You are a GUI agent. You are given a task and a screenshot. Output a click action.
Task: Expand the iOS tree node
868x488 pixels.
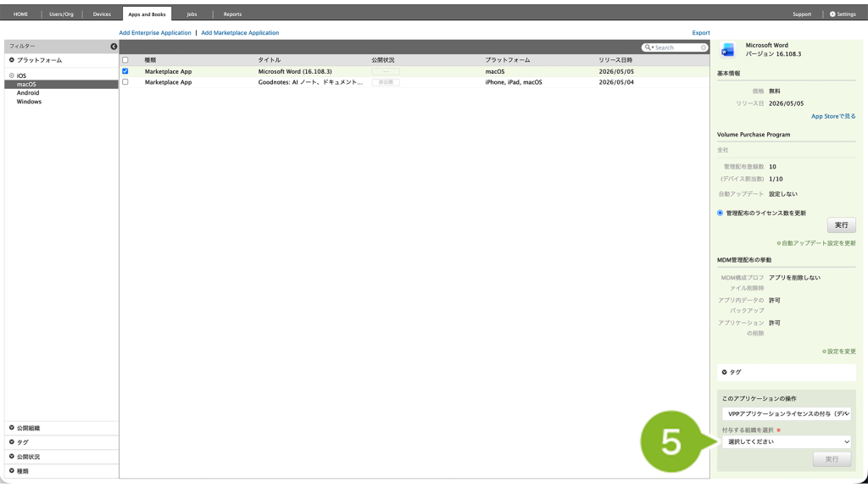click(x=12, y=75)
